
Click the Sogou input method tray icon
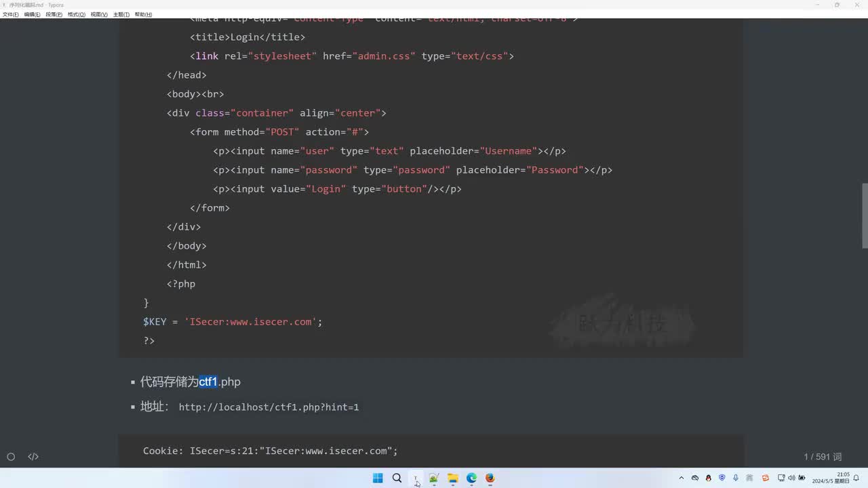766,478
